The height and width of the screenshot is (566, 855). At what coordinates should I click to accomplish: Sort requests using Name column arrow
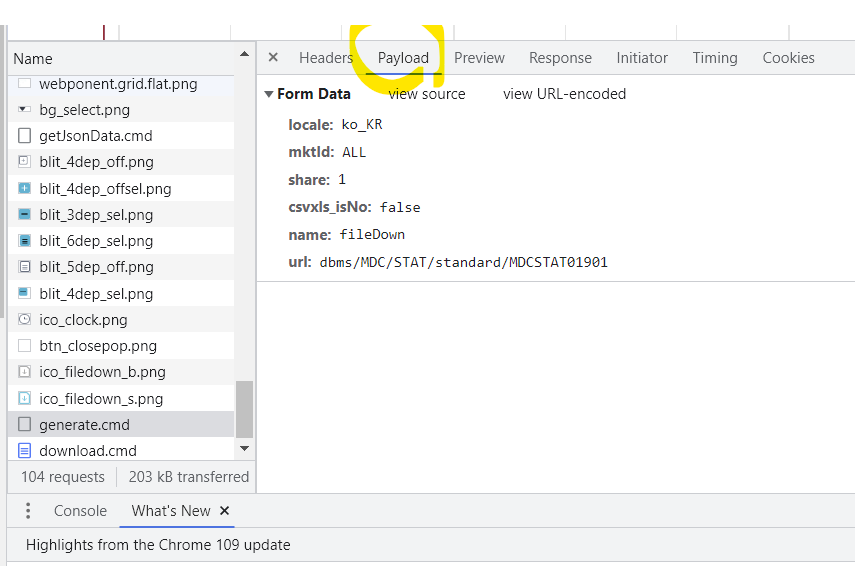[244, 54]
